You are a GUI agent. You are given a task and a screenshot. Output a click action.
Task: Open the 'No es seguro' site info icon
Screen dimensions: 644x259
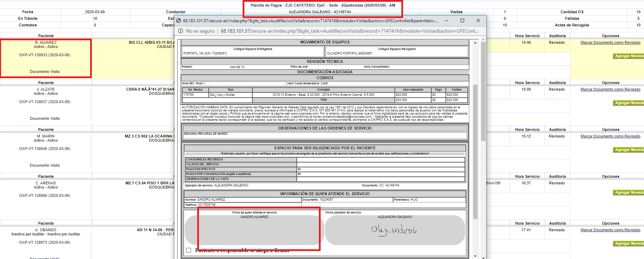[x=181, y=31]
